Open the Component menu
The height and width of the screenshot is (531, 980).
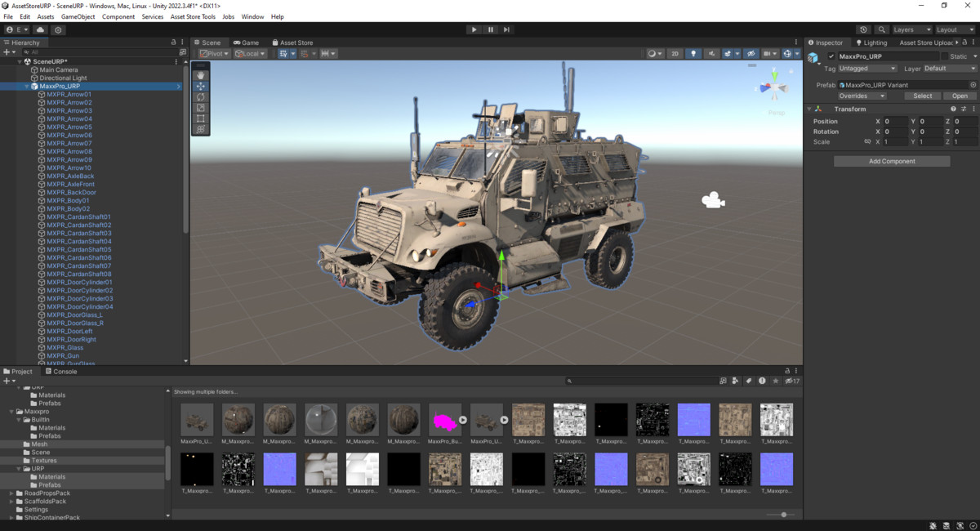pyautogui.click(x=118, y=16)
